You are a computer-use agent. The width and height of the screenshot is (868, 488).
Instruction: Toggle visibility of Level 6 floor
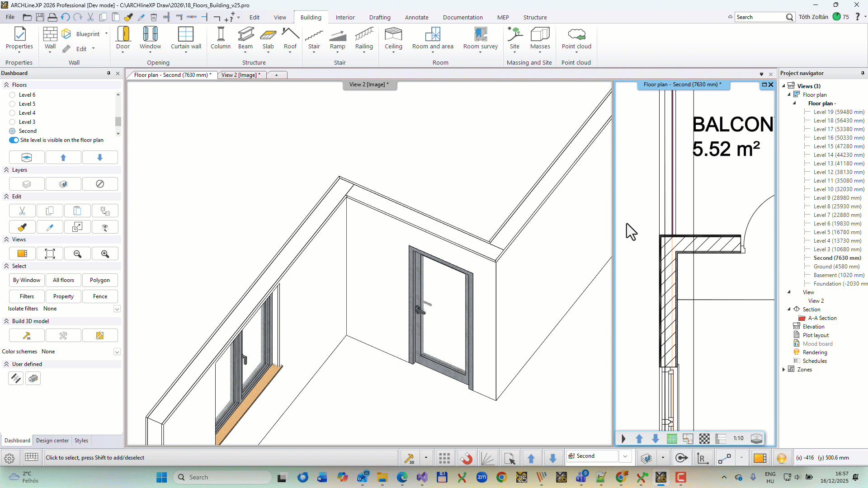coord(12,94)
